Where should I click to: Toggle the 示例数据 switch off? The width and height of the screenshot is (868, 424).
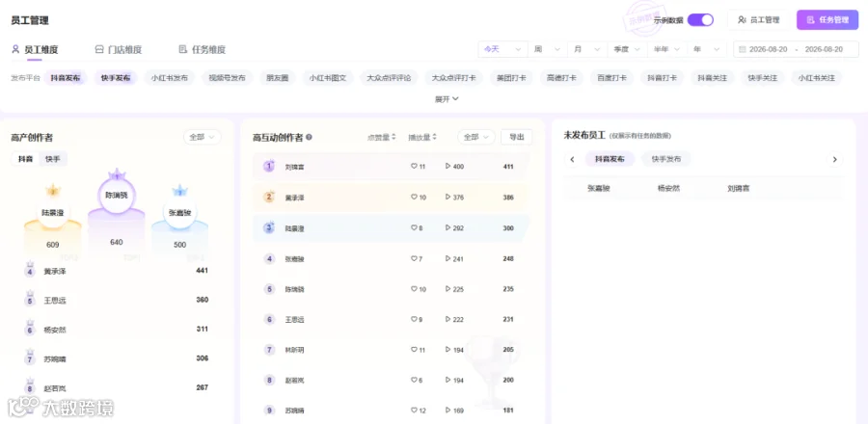coord(700,20)
